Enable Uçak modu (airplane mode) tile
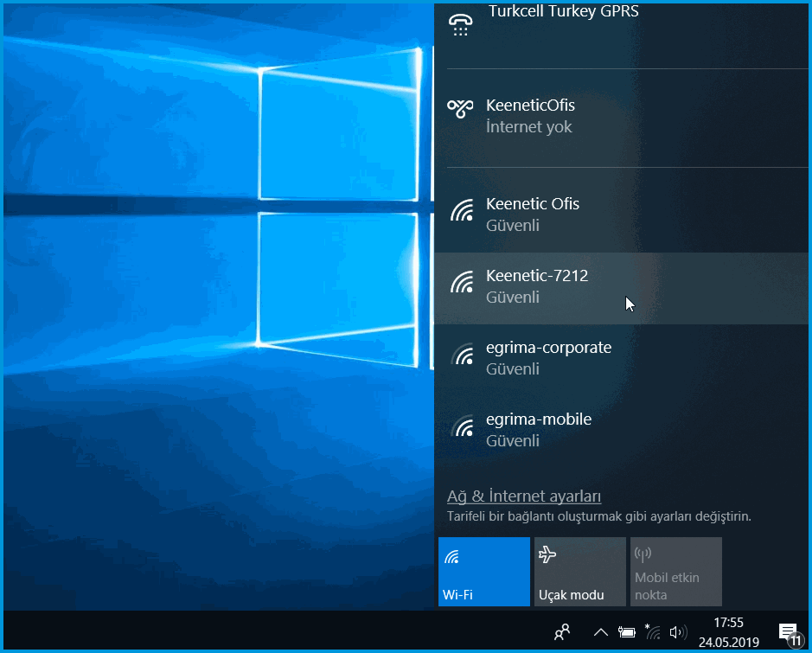812x653 pixels. coord(579,572)
